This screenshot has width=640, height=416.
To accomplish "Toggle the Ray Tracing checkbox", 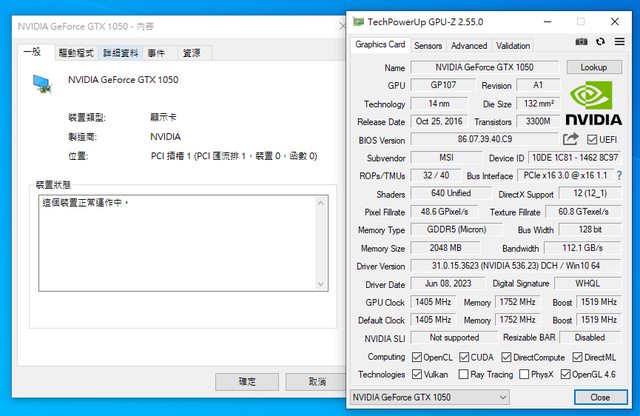I will click(463, 374).
